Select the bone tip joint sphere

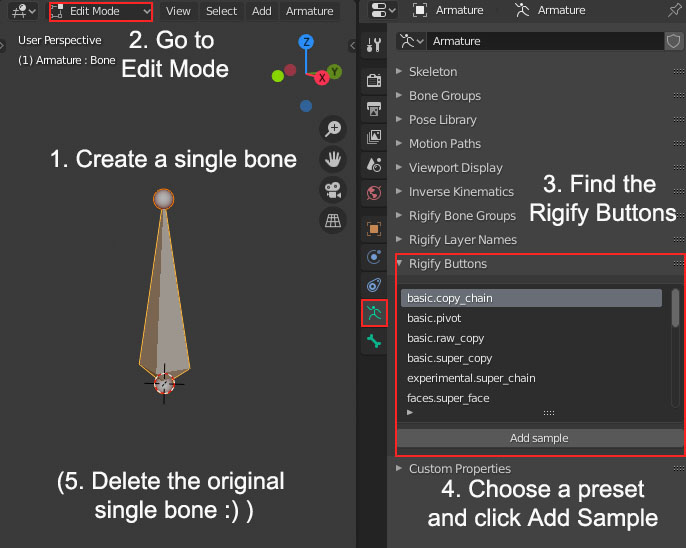coord(164,199)
